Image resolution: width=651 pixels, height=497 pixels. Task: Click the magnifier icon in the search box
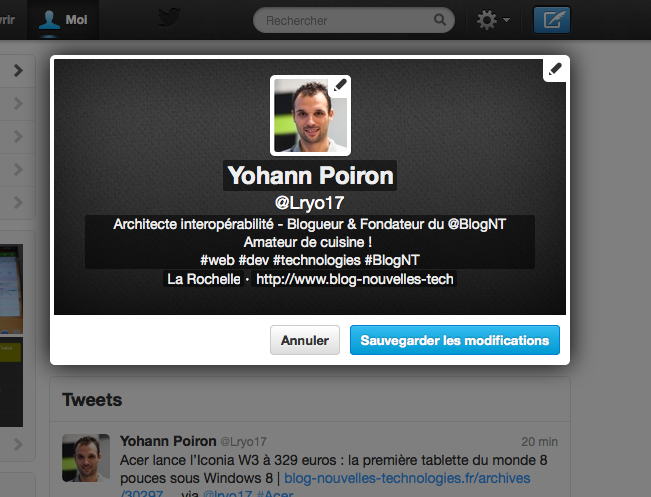tap(440, 20)
